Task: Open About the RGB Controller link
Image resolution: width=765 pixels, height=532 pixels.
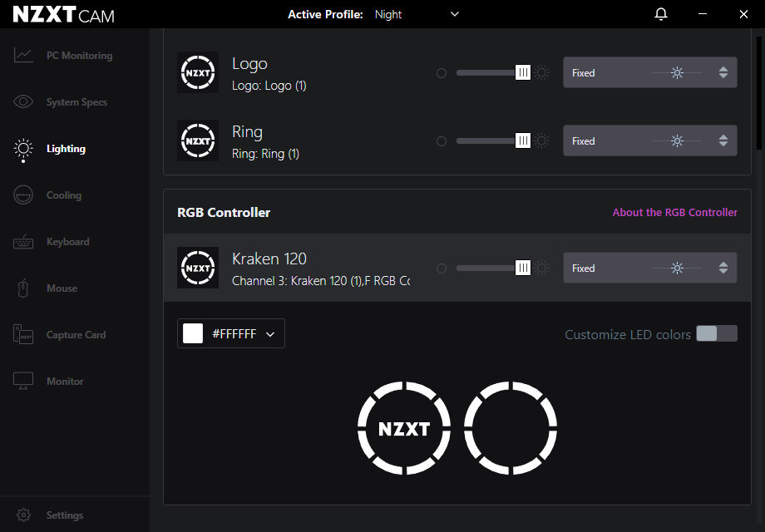Action: 674,213
